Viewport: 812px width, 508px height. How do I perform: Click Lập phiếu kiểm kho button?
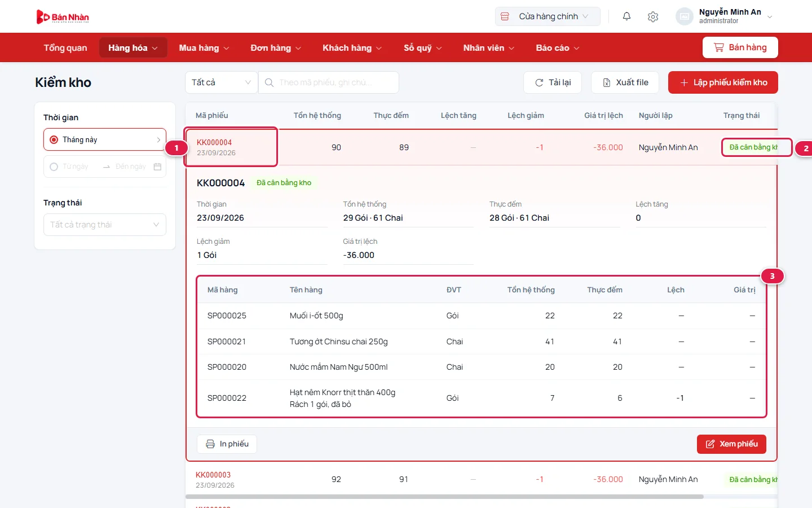(x=723, y=82)
